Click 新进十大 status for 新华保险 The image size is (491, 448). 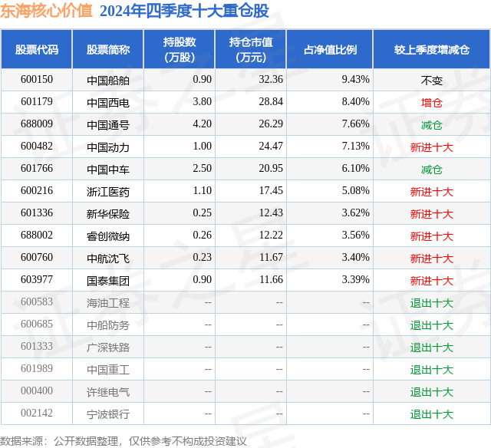click(432, 214)
